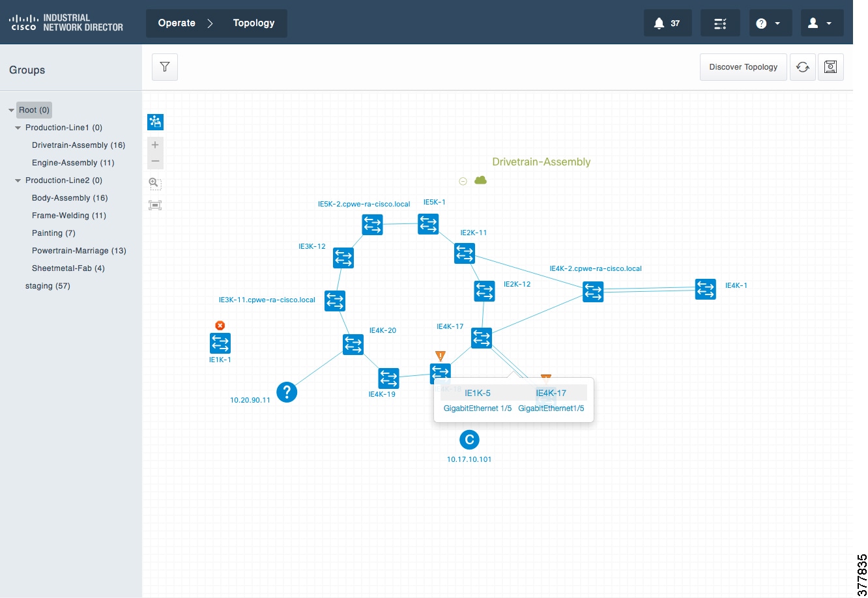
Task: Select the IE3K-12 switch node
Action: point(343,258)
